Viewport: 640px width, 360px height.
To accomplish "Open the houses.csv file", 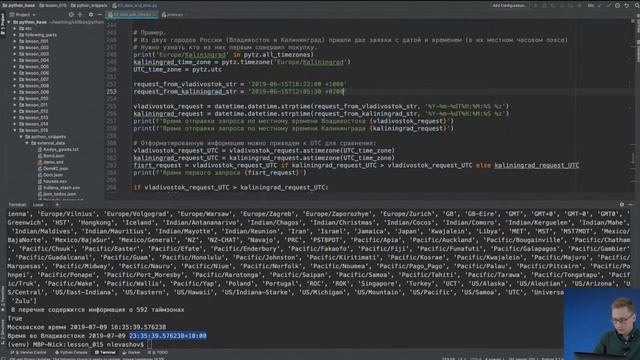I will coord(52,181).
